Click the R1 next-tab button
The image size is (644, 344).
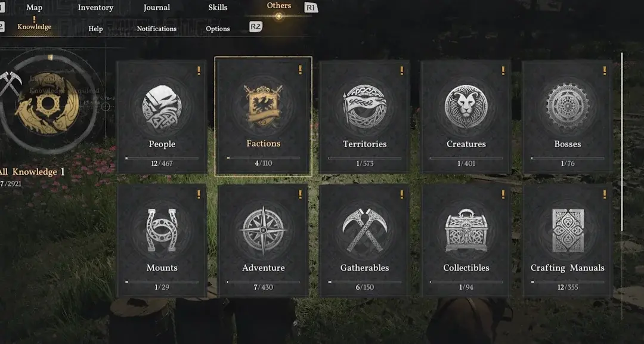click(311, 7)
